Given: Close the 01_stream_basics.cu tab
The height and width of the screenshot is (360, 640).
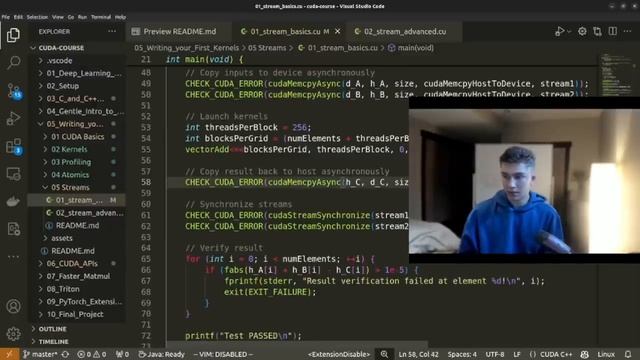Looking at the screenshot, I should point(338,31).
